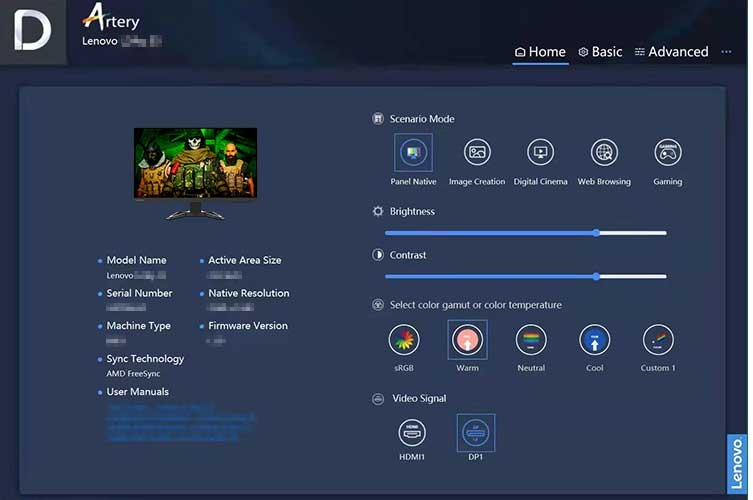Image resolution: width=753 pixels, height=500 pixels.
Task: Click the Contrast half-circle icon
Action: [x=378, y=255]
